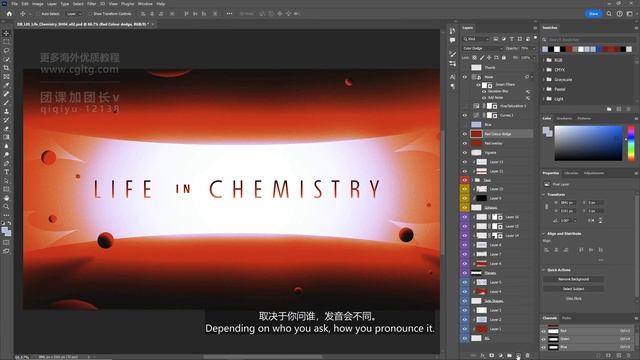Click the hue slider strip in Color panel

coord(631,143)
